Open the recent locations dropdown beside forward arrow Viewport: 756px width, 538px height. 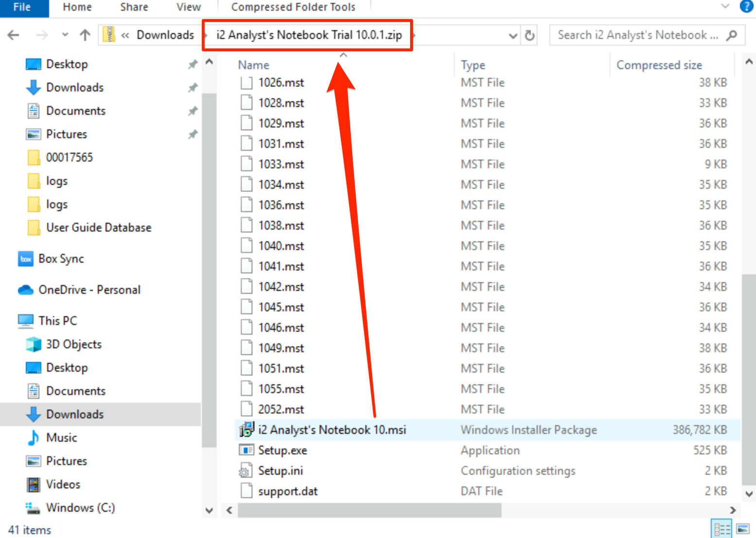(x=65, y=35)
